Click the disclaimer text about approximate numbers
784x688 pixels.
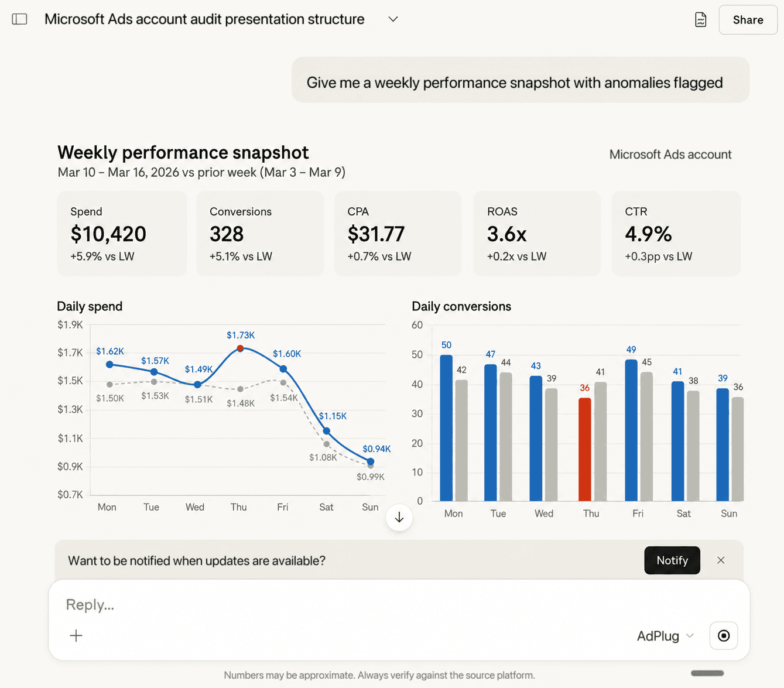(379, 675)
